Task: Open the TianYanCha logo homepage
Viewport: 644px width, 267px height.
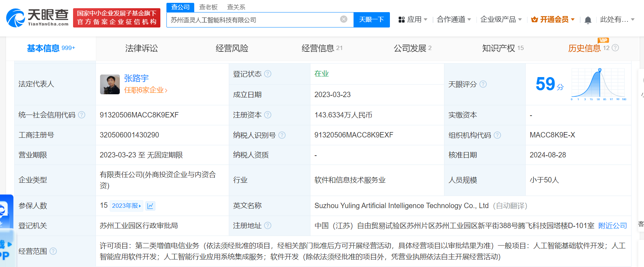Action: pos(37,17)
